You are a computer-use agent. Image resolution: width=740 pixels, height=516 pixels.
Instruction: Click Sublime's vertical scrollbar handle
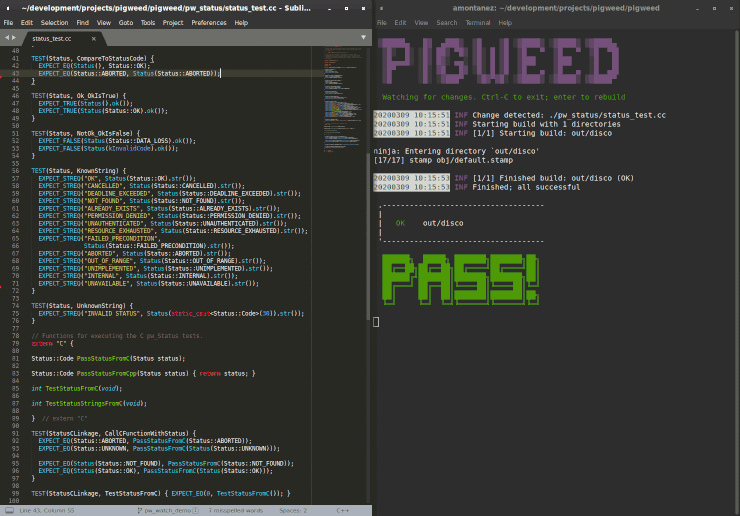[x=368, y=236]
